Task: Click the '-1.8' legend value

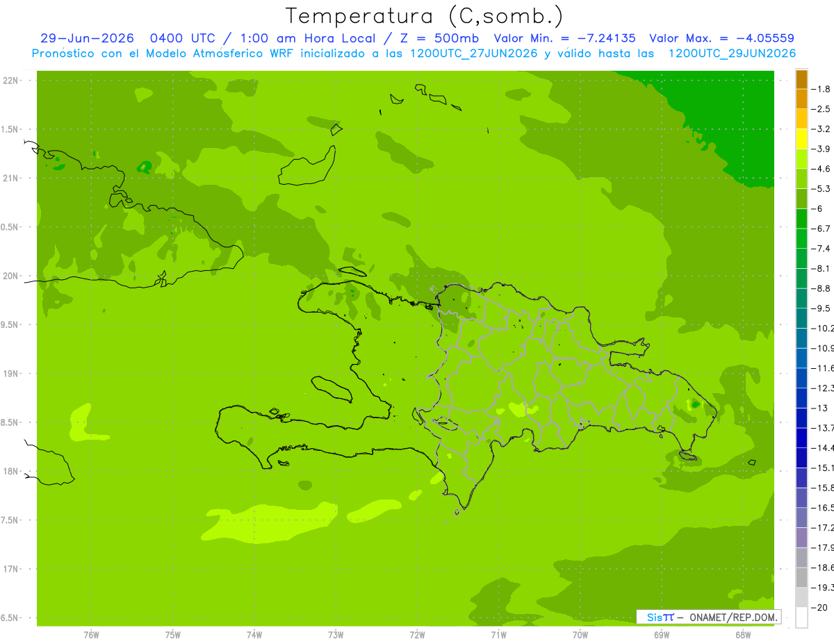Action: pyautogui.click(x=821, y=89)
